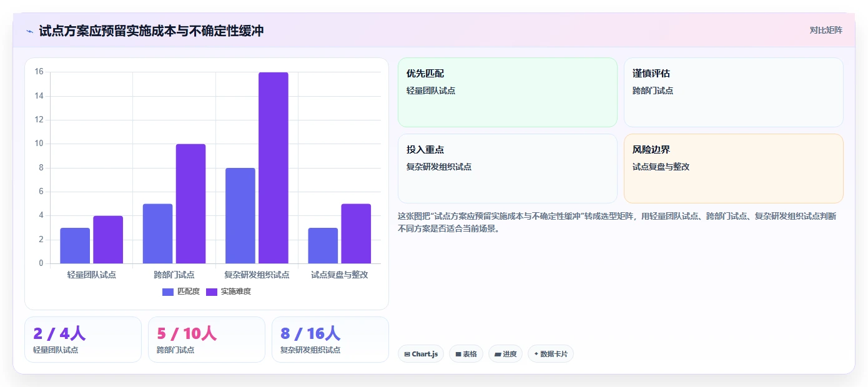Click the 匹配度 legend text
The height and width of the screenshot is (387, 868).
click(189, 291)
